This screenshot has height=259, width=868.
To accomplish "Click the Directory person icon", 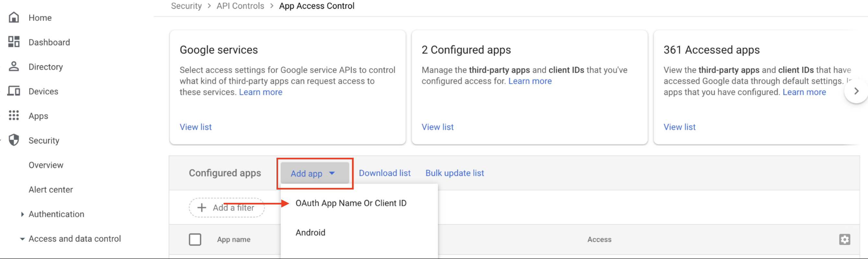I will tap(14, 67).
